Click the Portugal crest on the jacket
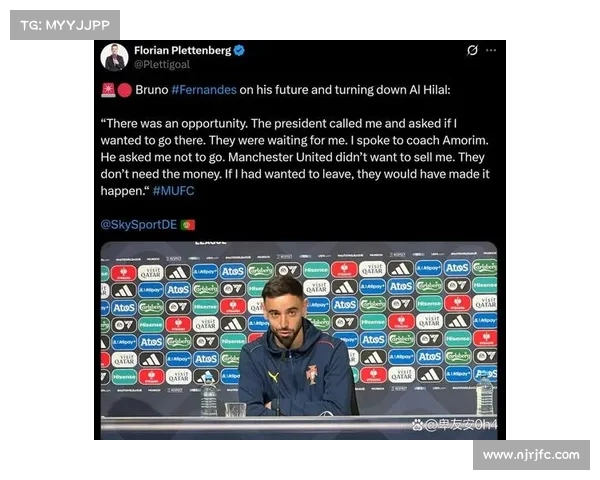 point(312,374)
